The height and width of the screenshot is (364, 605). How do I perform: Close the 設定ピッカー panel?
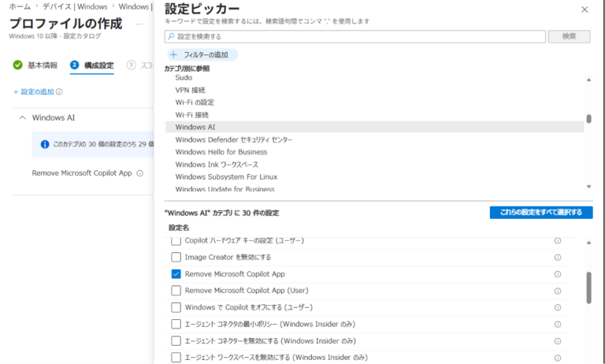tap(584, 9)
